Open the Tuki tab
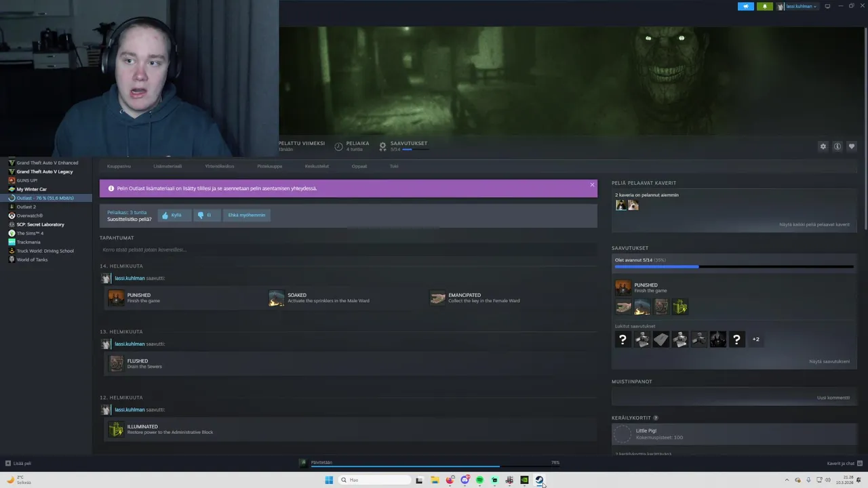 [394, 166]
